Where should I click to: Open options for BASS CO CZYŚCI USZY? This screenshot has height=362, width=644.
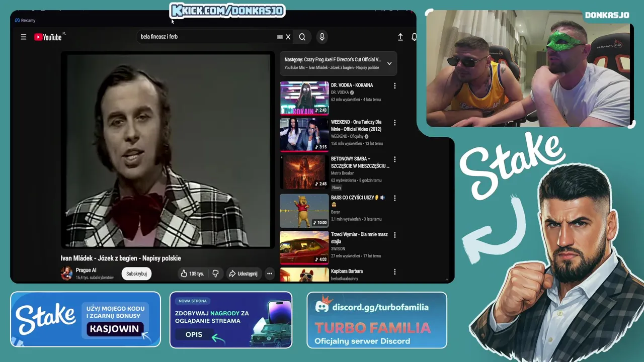pos(395,198)
